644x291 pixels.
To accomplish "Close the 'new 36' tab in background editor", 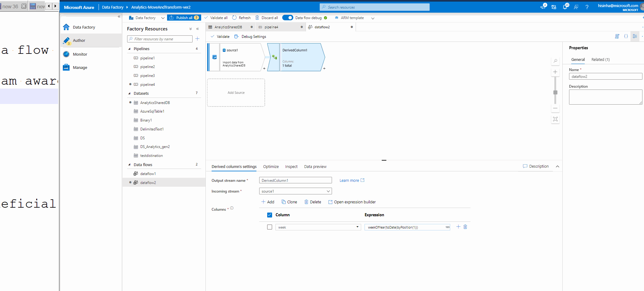I will (24, 6).
